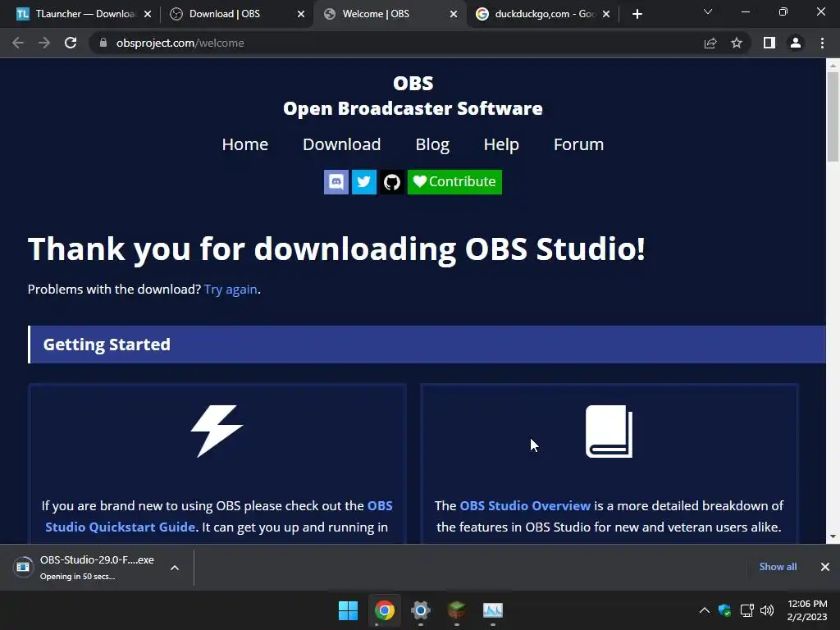Reload the current page
The width and height of the screenshot is (840, 630).
(71, 43)
